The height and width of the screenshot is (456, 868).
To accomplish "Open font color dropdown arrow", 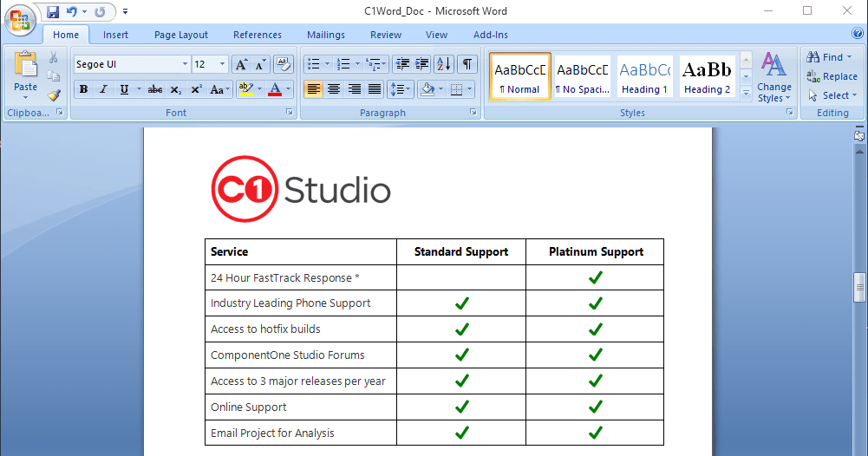I will (x=288, y=89).
